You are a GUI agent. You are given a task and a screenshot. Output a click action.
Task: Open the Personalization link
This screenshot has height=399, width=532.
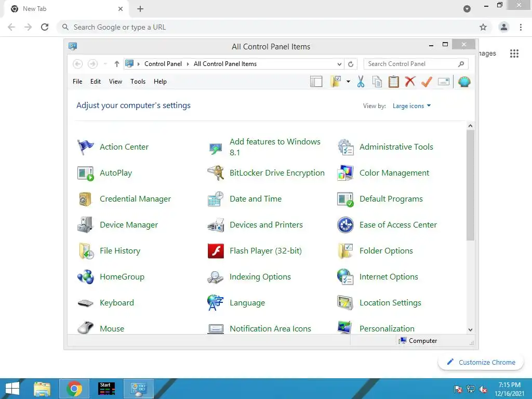[387, 329]
